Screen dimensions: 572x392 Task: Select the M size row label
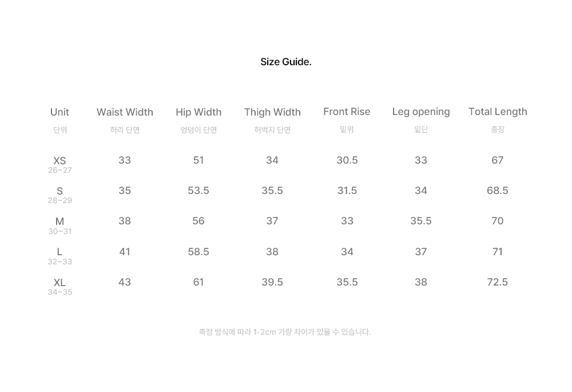[x=60, y=221]
